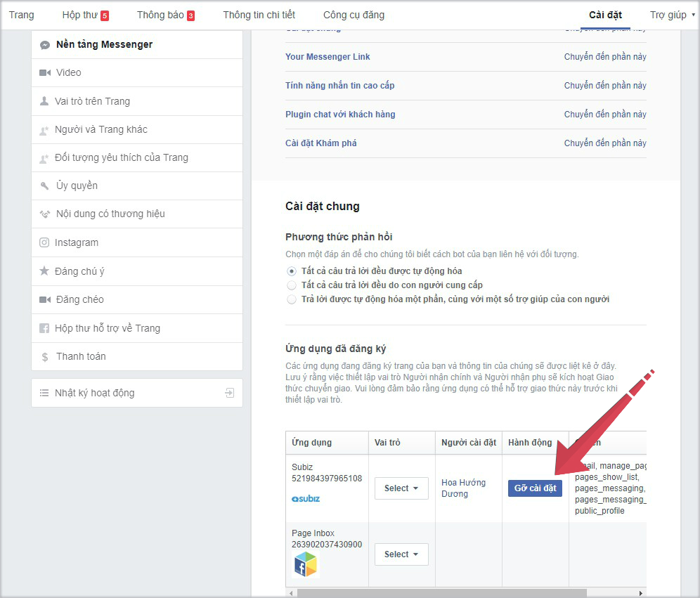The height and width of the screenshot is (598, 700).
Task: Click the Page Inbox app icon
Action: pos(305,564)
